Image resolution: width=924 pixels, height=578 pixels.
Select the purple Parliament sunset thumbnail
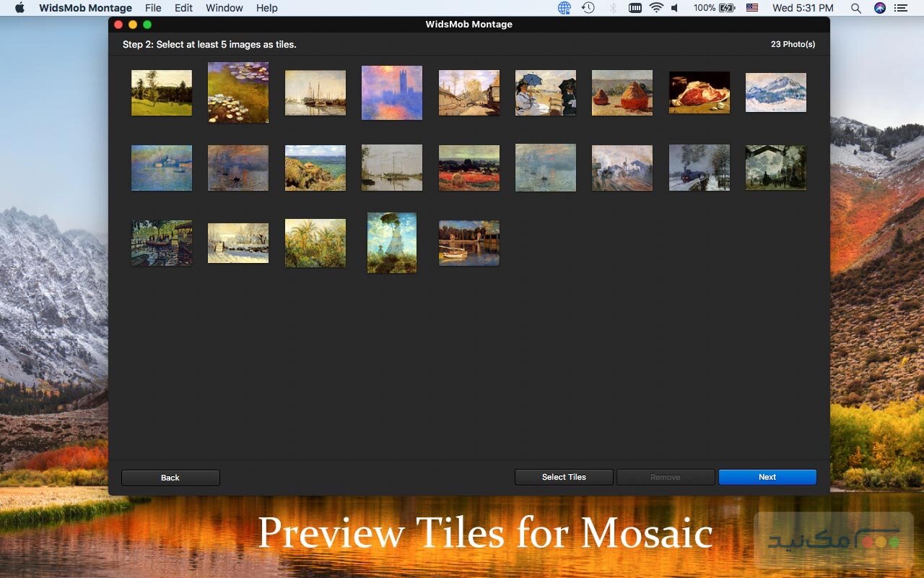click(x=392, y=92)
